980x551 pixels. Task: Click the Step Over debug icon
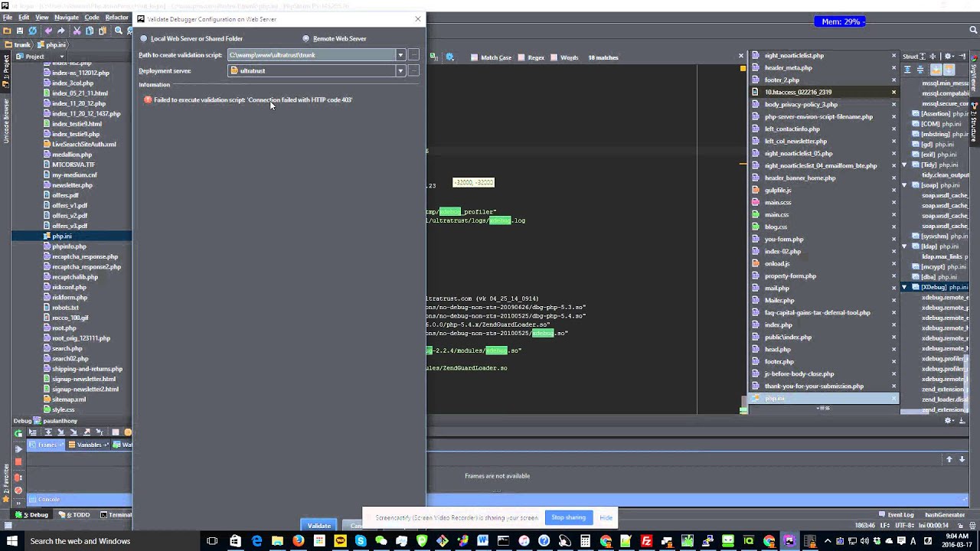pos(48,432)
